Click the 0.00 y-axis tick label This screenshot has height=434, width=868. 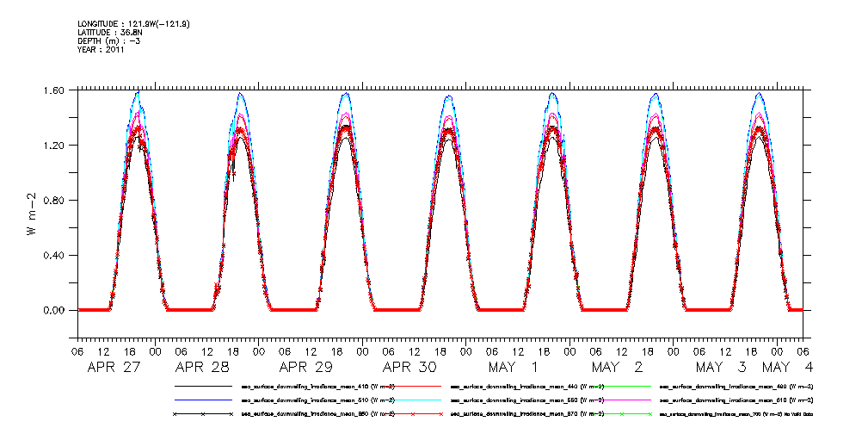click(x=55, y=310)
